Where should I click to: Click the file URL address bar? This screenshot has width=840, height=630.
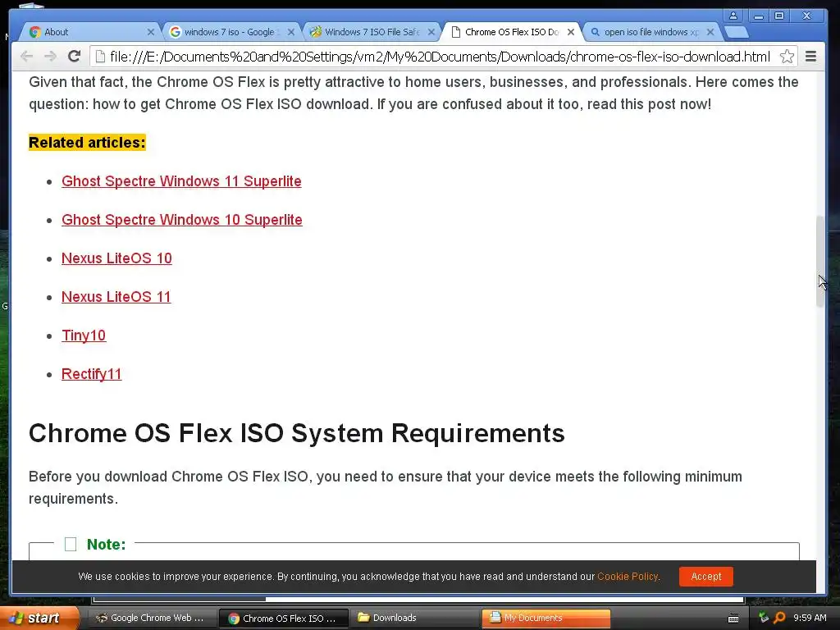pyautogui.click(x=440, y=57)
